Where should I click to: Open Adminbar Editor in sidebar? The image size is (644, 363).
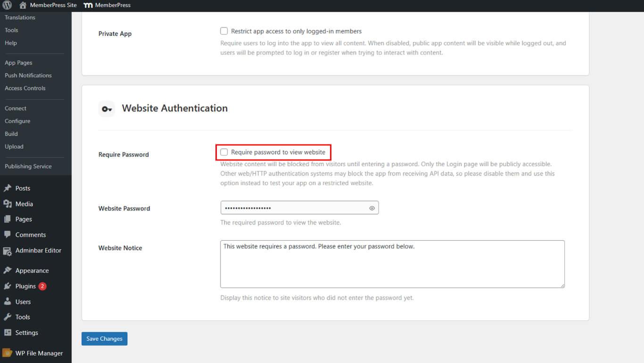(x=38, y=251)
